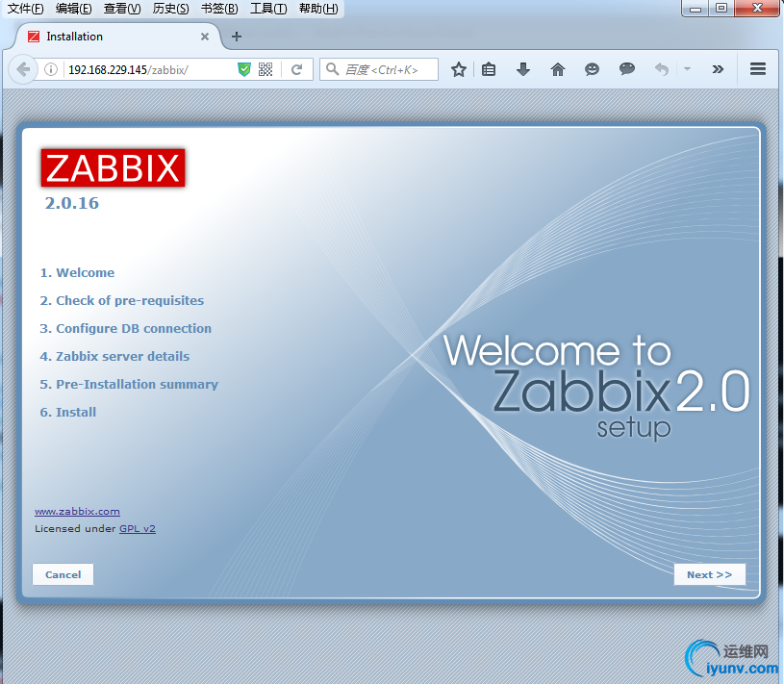Viewport: 784px width, 684px height.
Task: Click the green security shield icon
Action: click(x=244, y=69)
